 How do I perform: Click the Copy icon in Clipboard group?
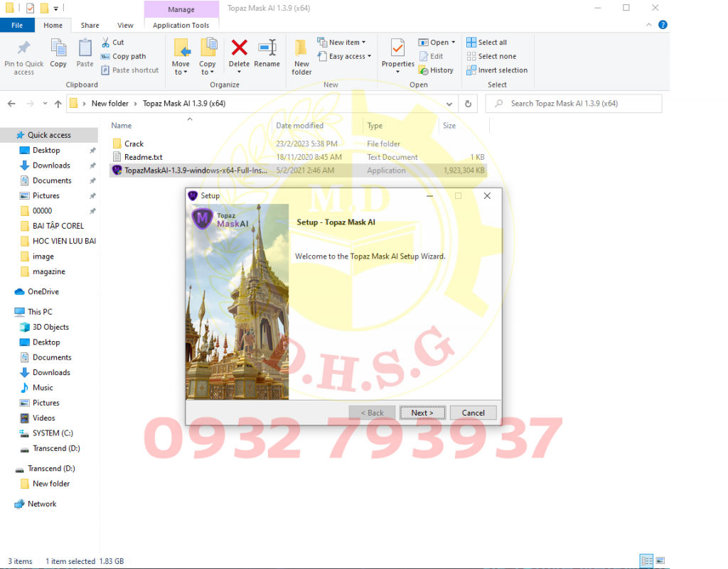pyautogui.click(x=58, y=48)
